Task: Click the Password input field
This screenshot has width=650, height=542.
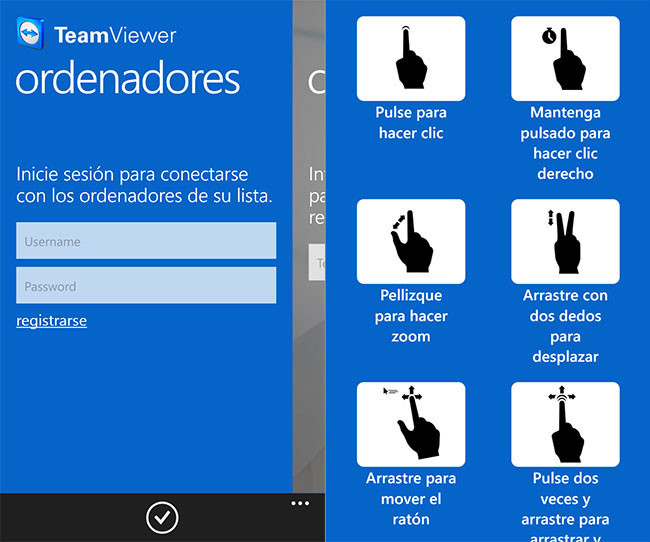Action: click(x=146, y=285)
